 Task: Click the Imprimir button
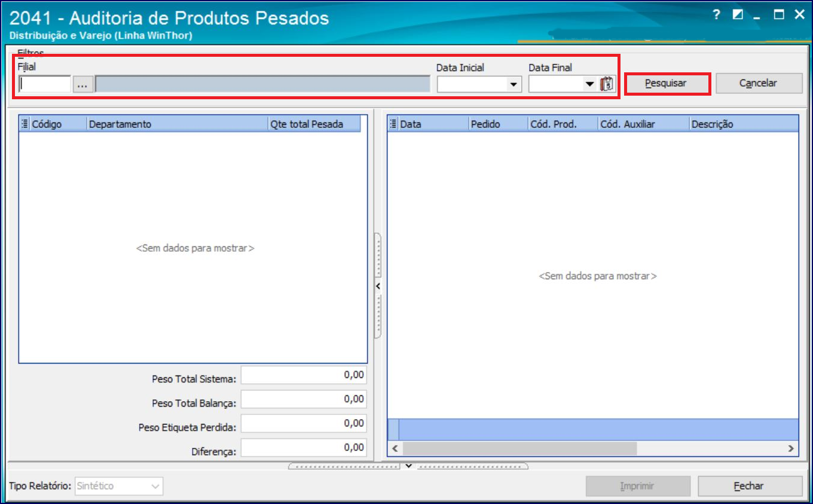[638, 486]
